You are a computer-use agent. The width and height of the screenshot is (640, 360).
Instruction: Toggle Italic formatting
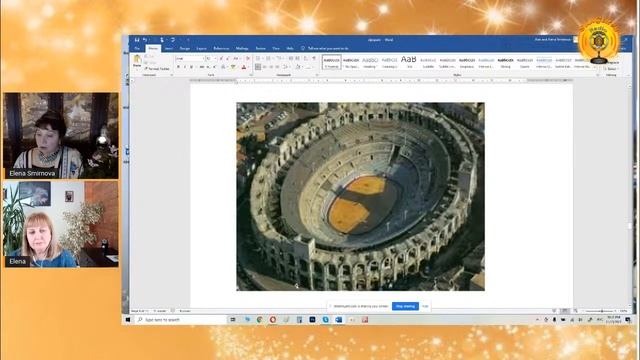(185, 67)
